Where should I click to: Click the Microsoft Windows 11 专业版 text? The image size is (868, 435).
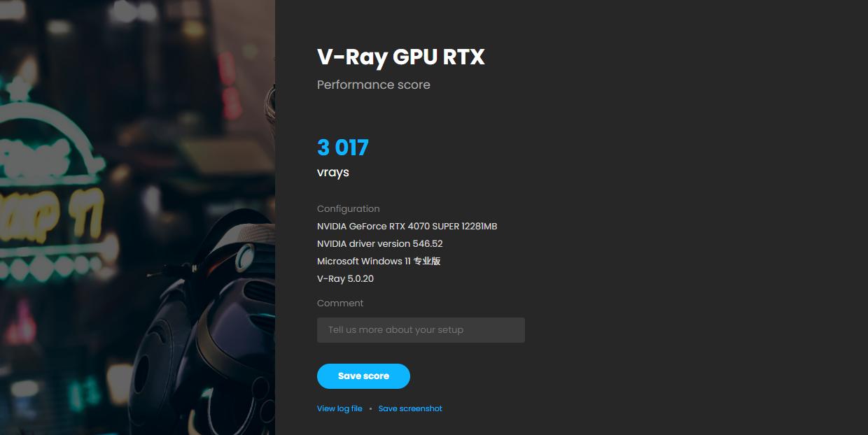click(379, 261)
